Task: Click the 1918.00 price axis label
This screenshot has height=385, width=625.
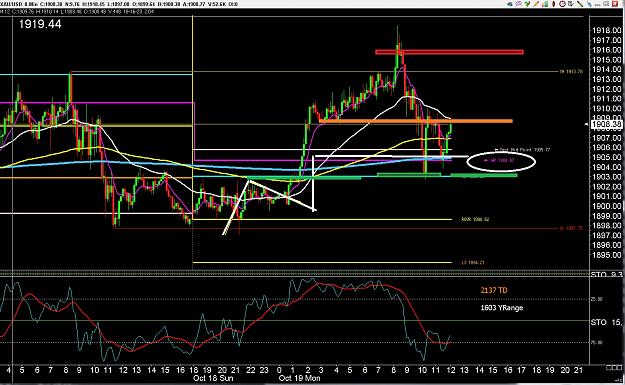Action: tap(606, 30)
